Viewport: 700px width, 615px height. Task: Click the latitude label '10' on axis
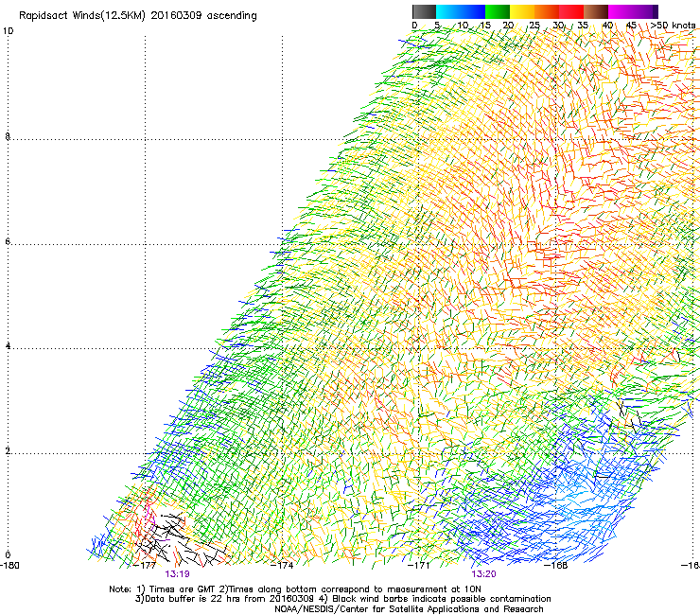[x=8, y=31]
